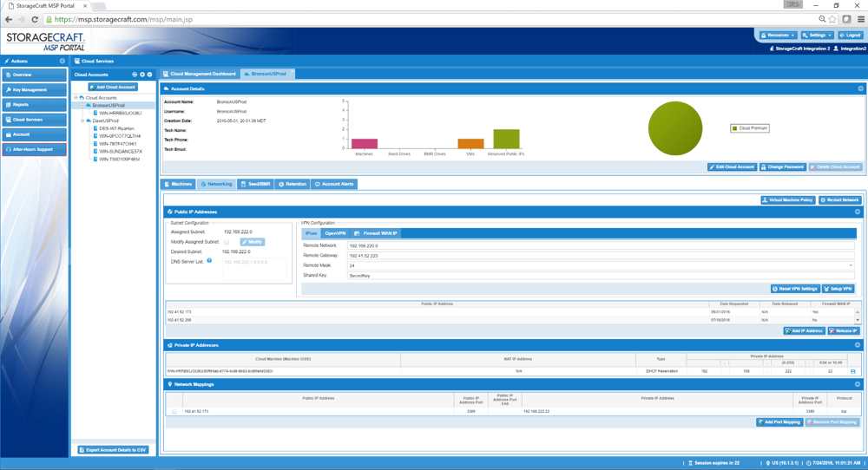Select the IPsec VPN tab

311,233
